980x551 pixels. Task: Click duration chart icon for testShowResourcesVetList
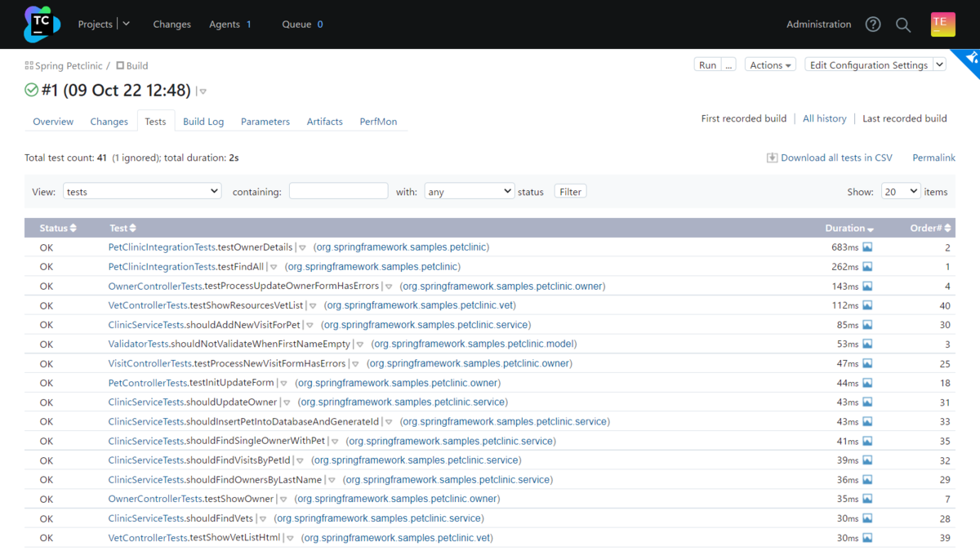867,306
